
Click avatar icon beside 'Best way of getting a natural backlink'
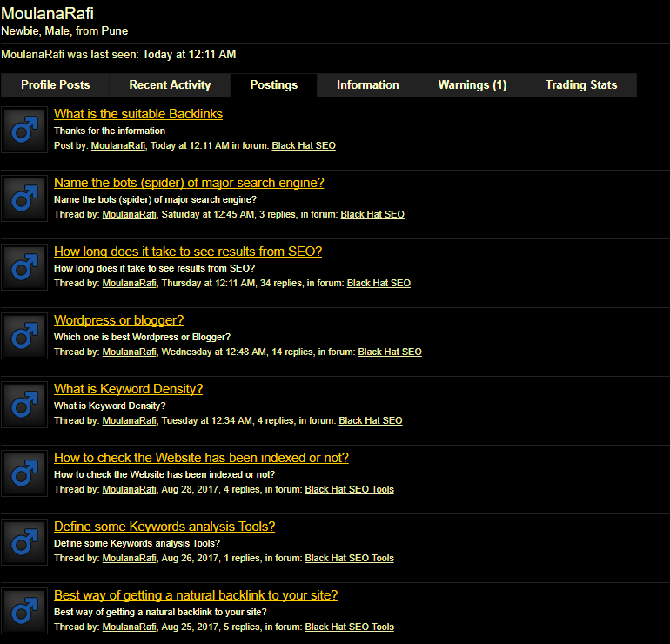(x=24, y=612)
